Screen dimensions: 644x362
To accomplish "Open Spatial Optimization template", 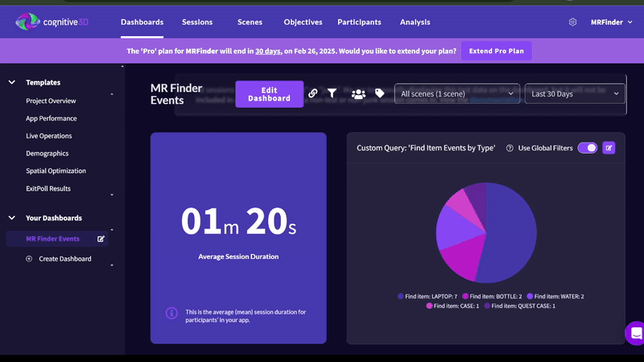I will [56, 171].
